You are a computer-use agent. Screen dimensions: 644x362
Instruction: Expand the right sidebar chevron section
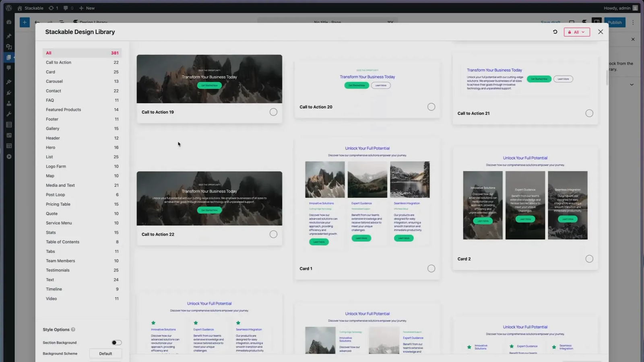point(632,84)
